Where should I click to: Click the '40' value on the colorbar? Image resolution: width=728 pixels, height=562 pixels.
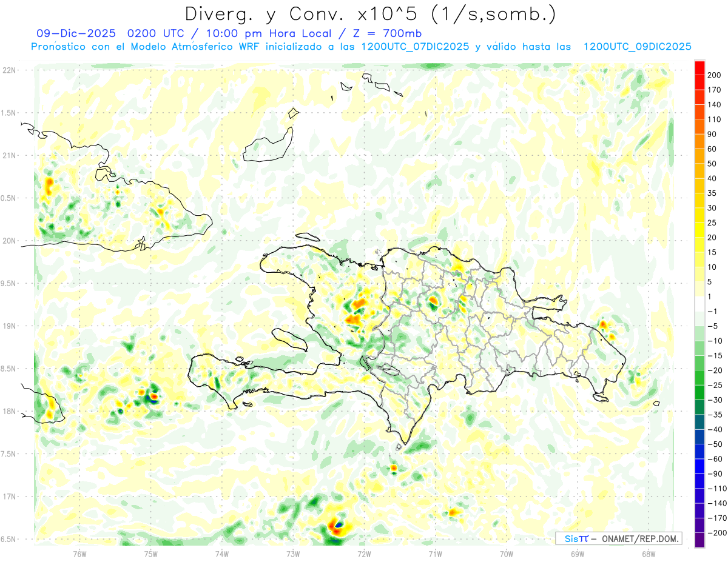(x=712, y=178)
